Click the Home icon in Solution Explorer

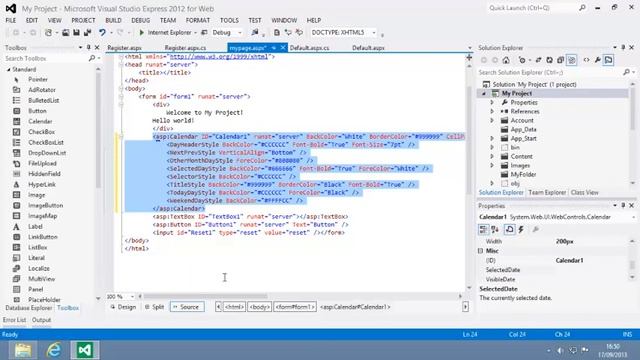[506, 60]
